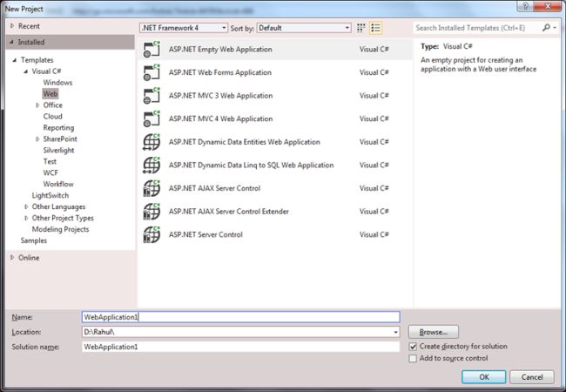Image resolution: width=566 pixels, height=392 pixels.
Task: Select ASP.NET MVC 4 Web Application text
Action: [220, 118]
